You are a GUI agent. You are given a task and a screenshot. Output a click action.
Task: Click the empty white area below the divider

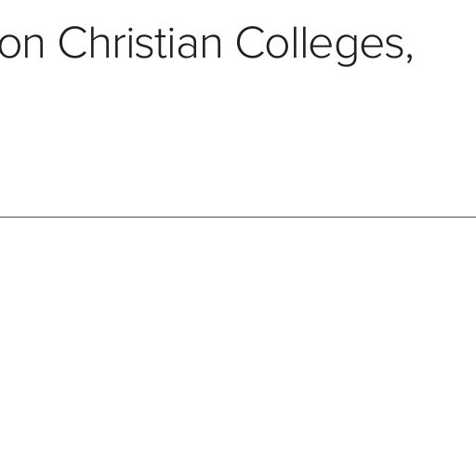click(x=238, y=347)
